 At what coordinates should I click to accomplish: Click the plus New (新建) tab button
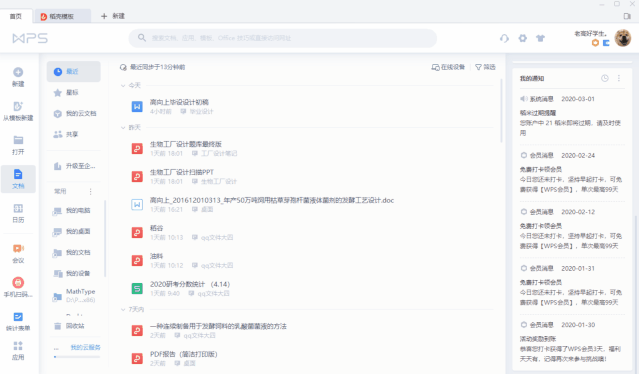[x=112, y=16]
